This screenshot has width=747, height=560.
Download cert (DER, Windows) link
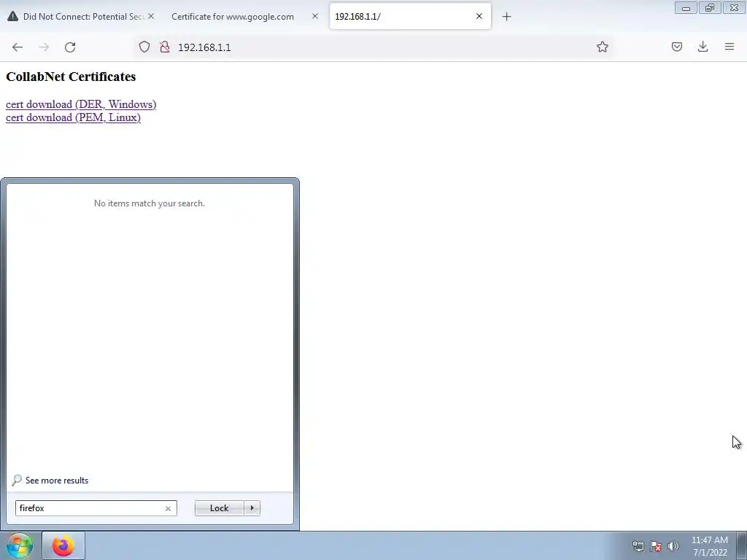click(x=81, y=104)
